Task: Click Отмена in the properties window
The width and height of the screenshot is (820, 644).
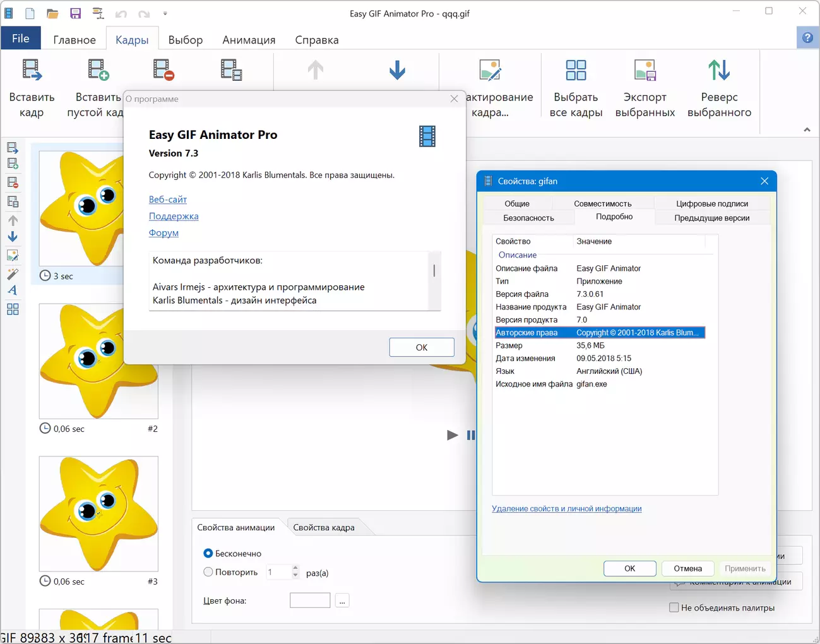Action: tap(688, 568)
